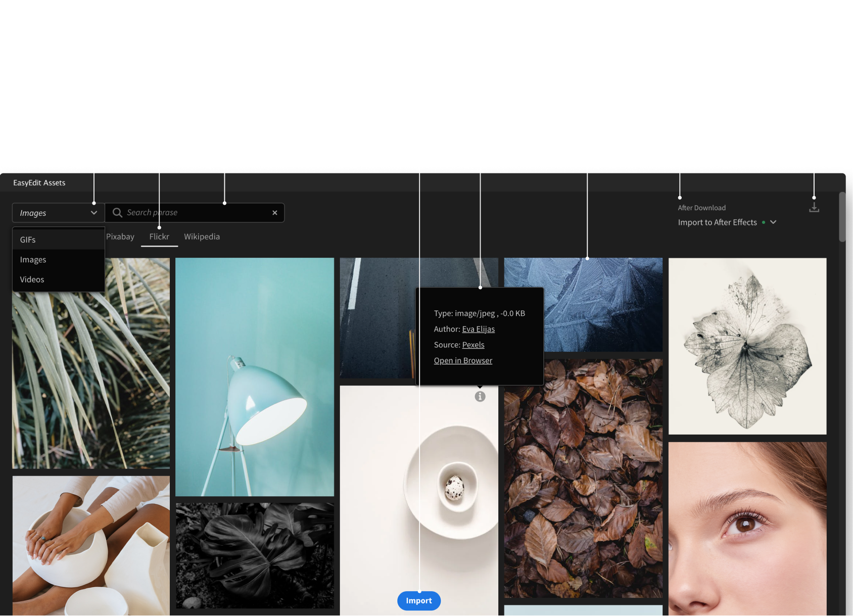This screenshot has height=616, width=853.
Task: Choose Videos from the content type list
Action: (x=32, y=279)
